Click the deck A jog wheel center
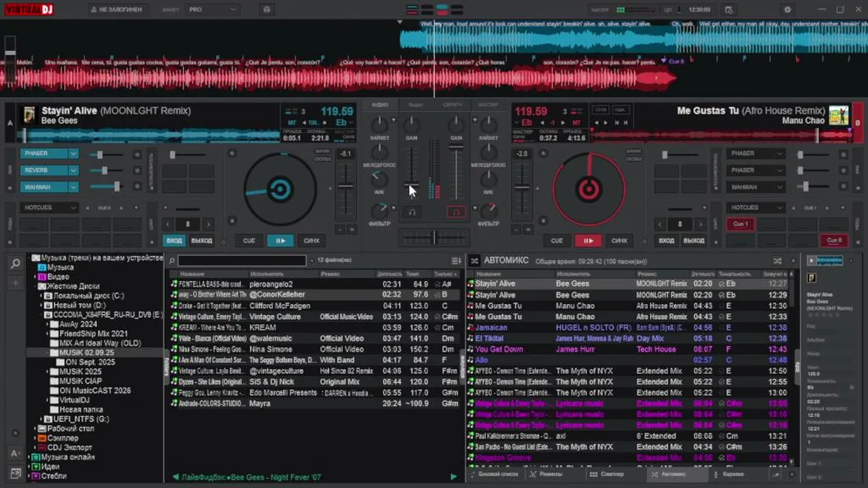The image size is (868, 488). pos(279,189)
